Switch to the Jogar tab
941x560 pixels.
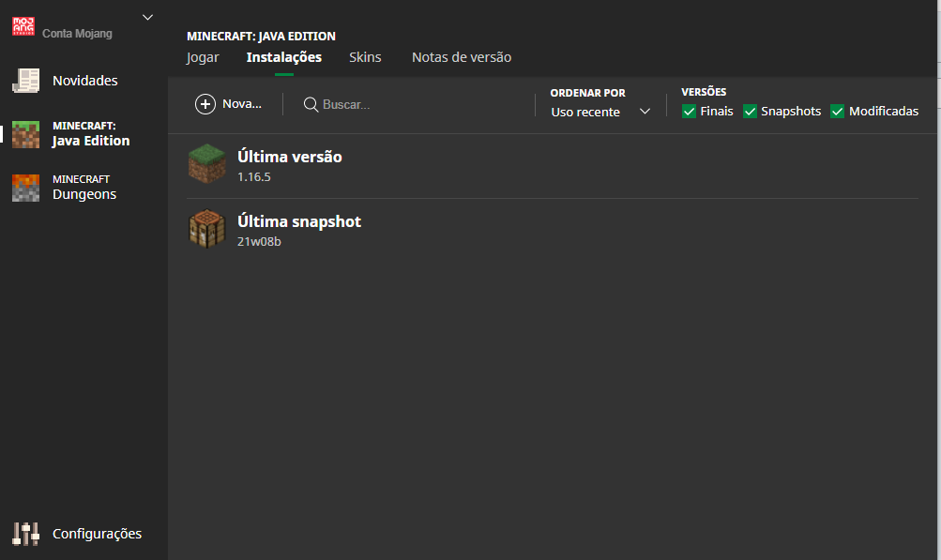[203, 57]
